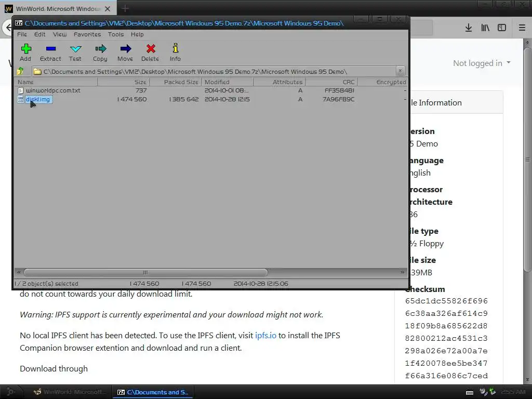Click the 7-Zip taskbar button
The image size is (532, 399).
[152, 392]
